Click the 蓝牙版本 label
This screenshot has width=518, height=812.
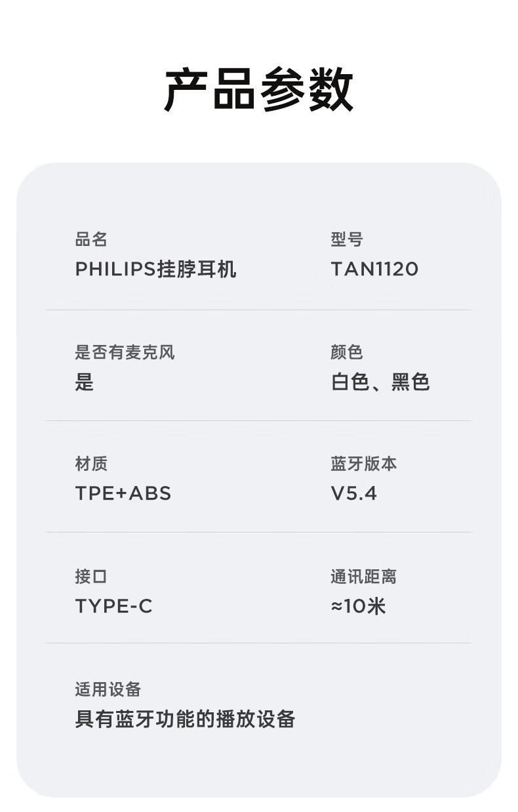point(363,464)
